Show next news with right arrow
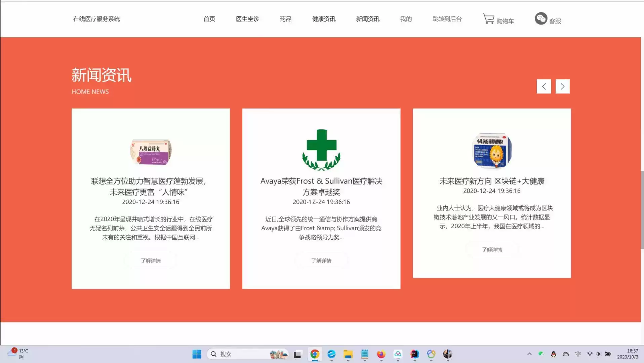The height and width of the screenshot is (363, 644). 562,86
